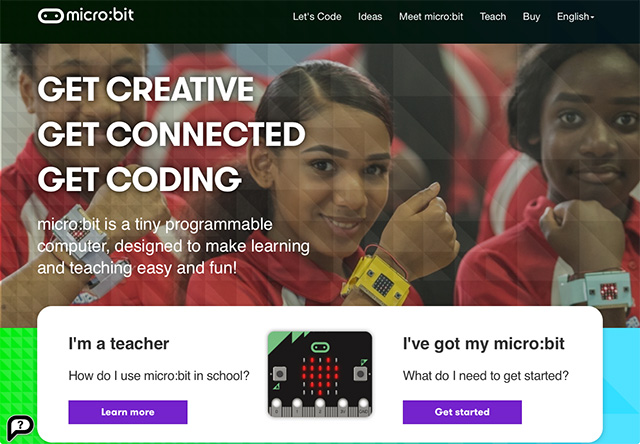Go to the Ideas page
The height and width of the screenshot is (444, 640).
[370, 17]
